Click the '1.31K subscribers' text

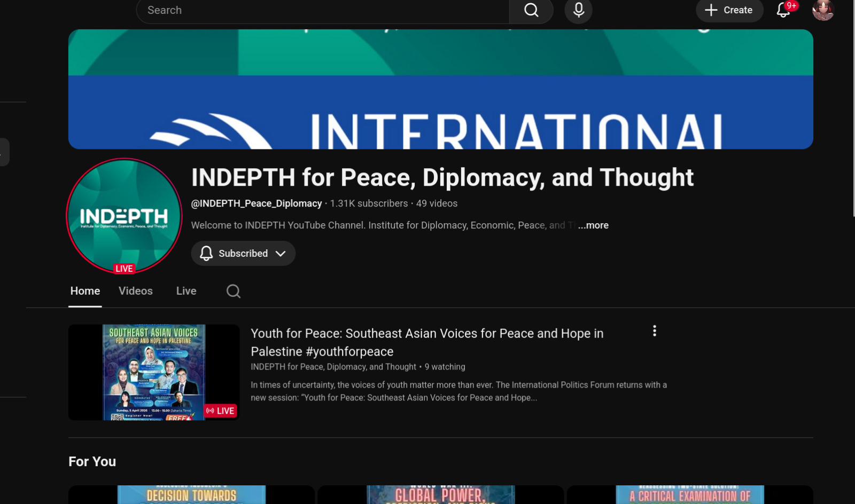[369, 203]
